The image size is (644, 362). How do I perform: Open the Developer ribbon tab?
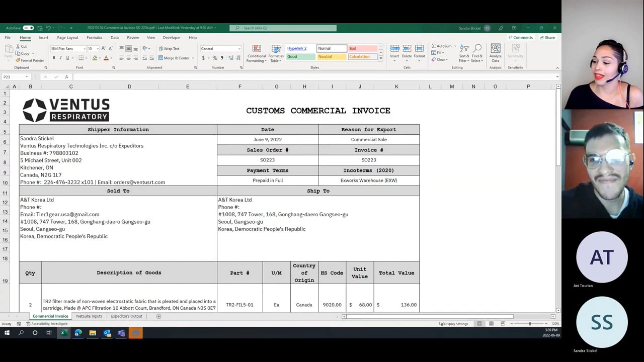[x=172, y=38]
